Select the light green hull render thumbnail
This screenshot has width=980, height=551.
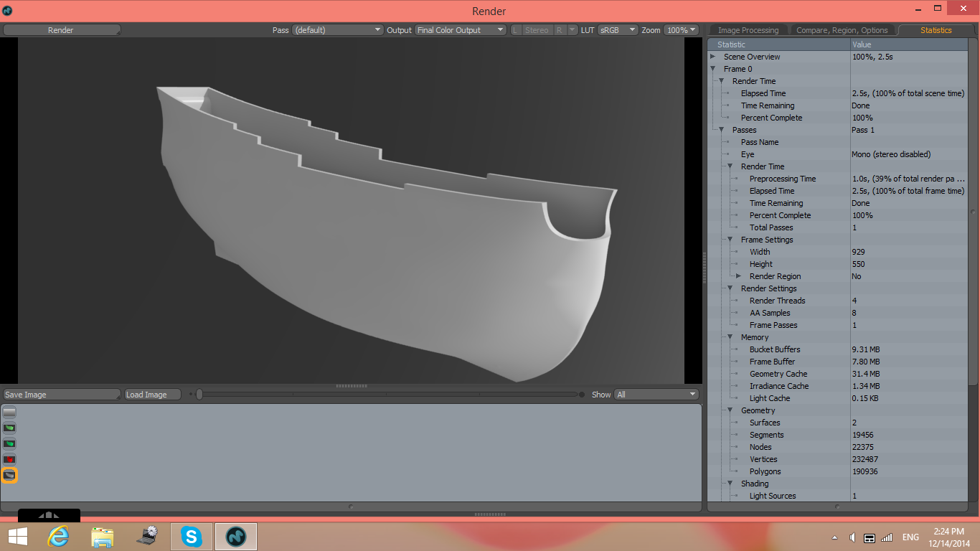pyautogui.click(x=9, y=428)
